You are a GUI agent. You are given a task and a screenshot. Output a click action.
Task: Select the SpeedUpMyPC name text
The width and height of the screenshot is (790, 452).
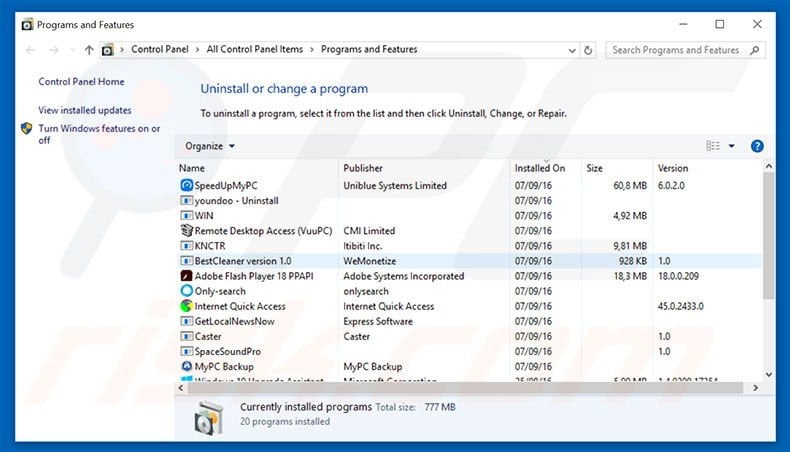click(x=226, y=185)
